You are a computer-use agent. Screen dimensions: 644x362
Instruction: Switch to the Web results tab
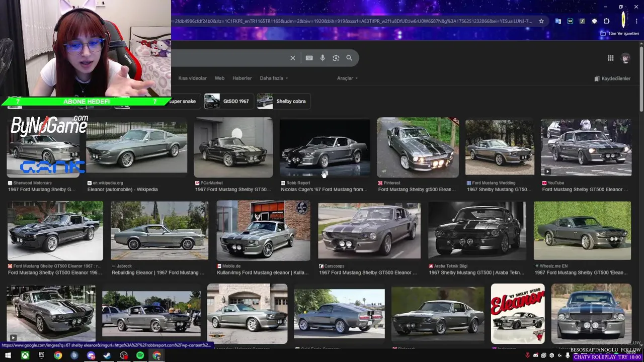point(219,78)
